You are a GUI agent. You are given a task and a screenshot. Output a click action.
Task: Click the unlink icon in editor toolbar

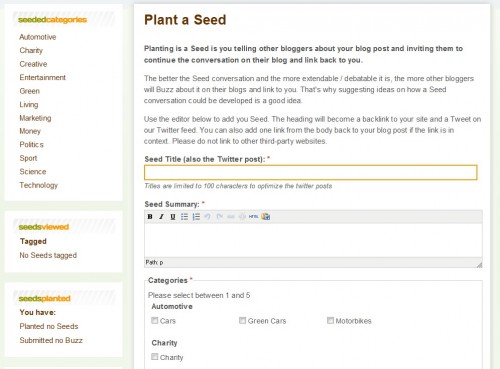click(242, 217)
